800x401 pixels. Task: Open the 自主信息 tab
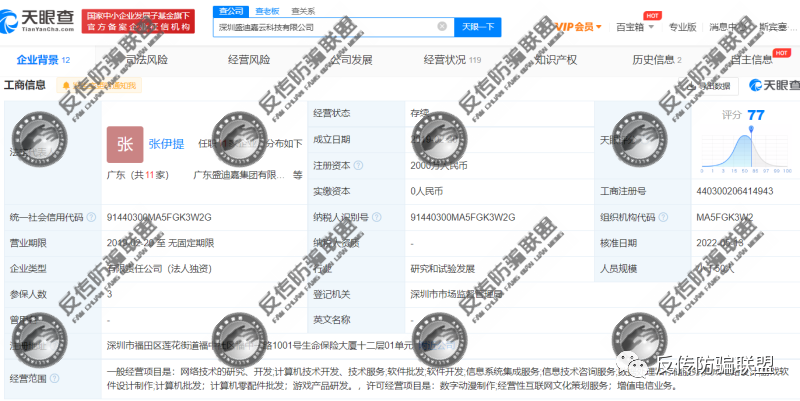tap(752, 60)
